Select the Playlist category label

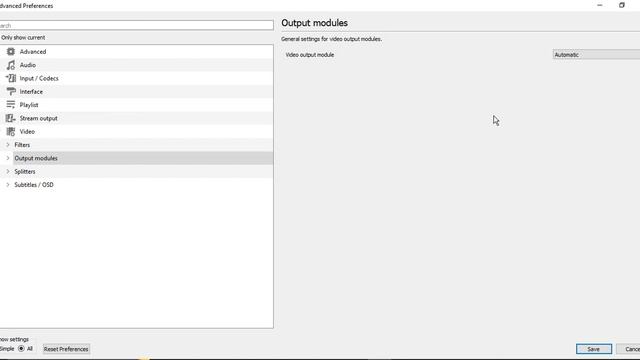29,105
